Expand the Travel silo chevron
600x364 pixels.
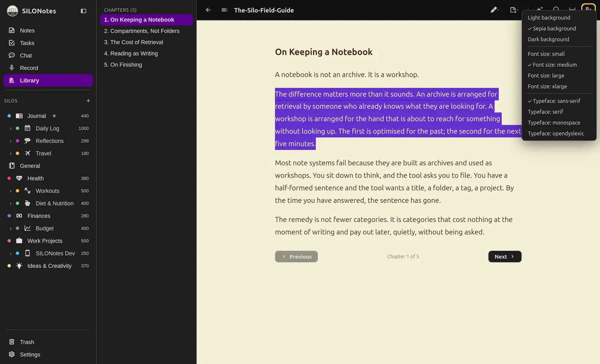tap(10, 153)
